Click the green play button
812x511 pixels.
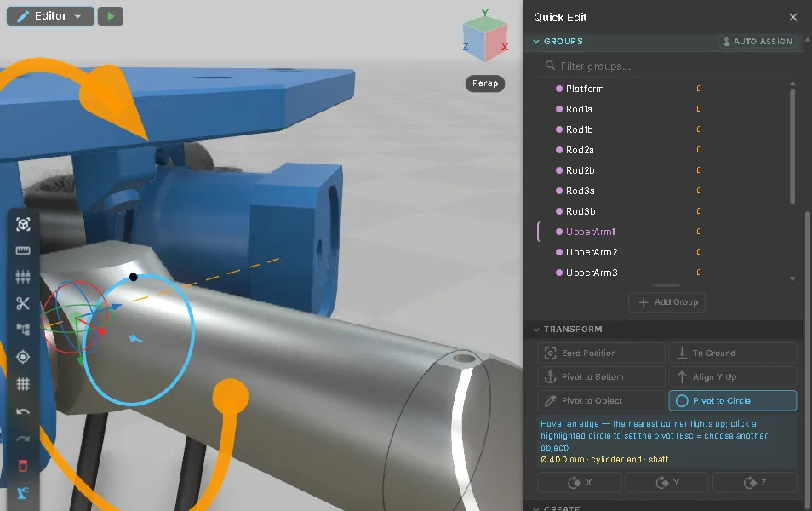111,16
